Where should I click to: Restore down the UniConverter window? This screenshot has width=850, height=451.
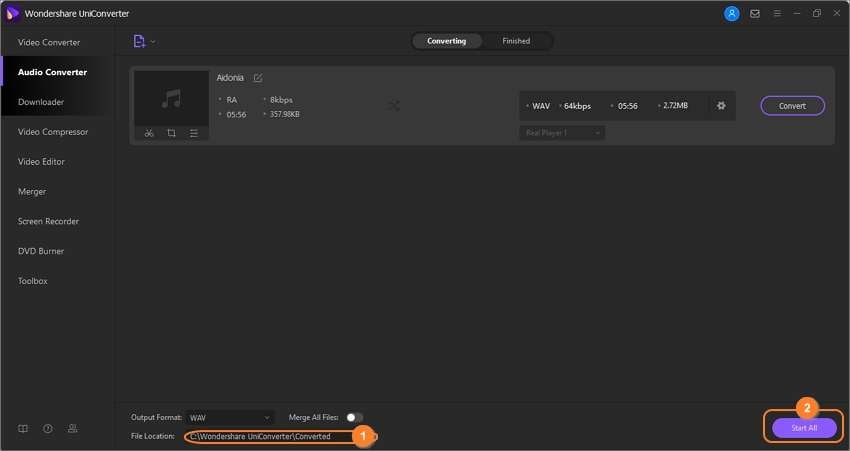[x=817, y=14]
